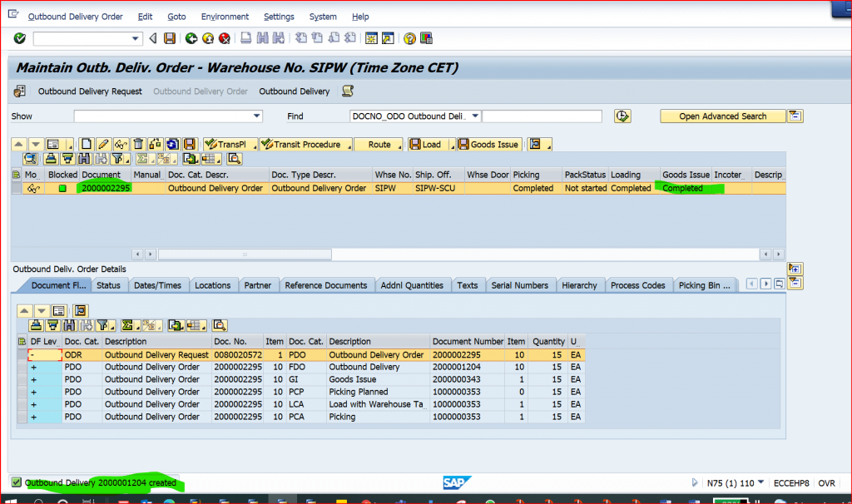Click the green Enter checkmark icon
852x504 pixels.
(20, 38)
